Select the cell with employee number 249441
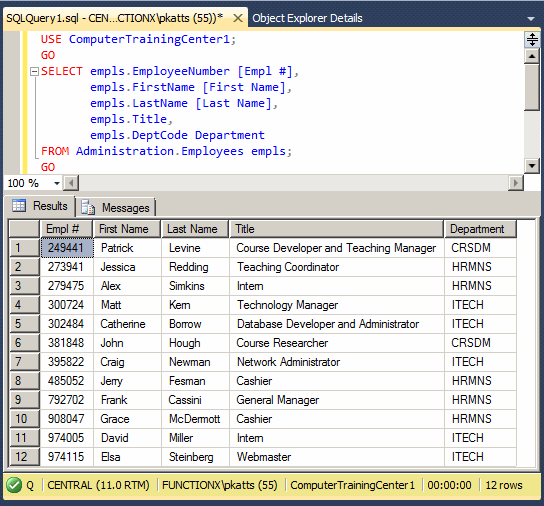This screenshot has height=506, width=544. pos(67,248)
